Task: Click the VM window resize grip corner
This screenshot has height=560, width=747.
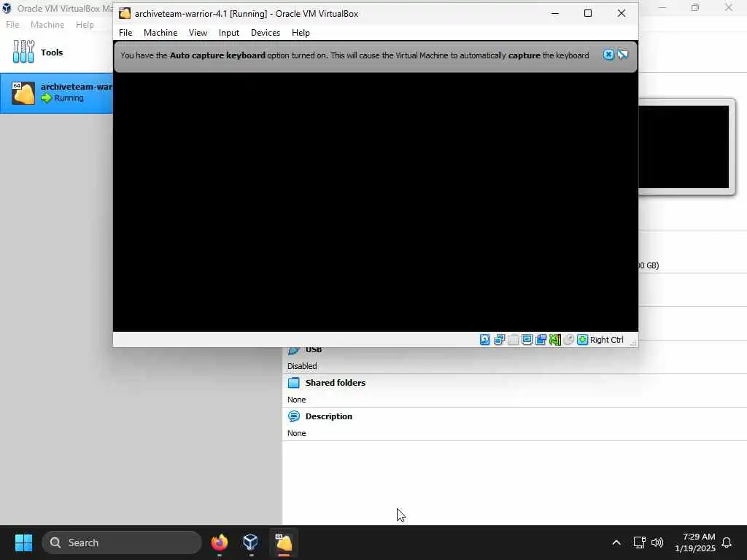Action: pos(633,342)
